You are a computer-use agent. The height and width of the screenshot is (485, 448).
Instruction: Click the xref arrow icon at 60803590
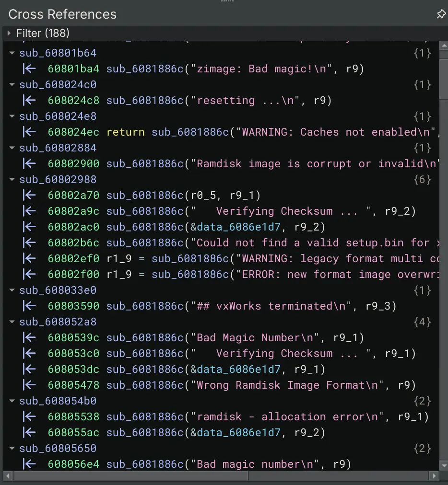30,306
